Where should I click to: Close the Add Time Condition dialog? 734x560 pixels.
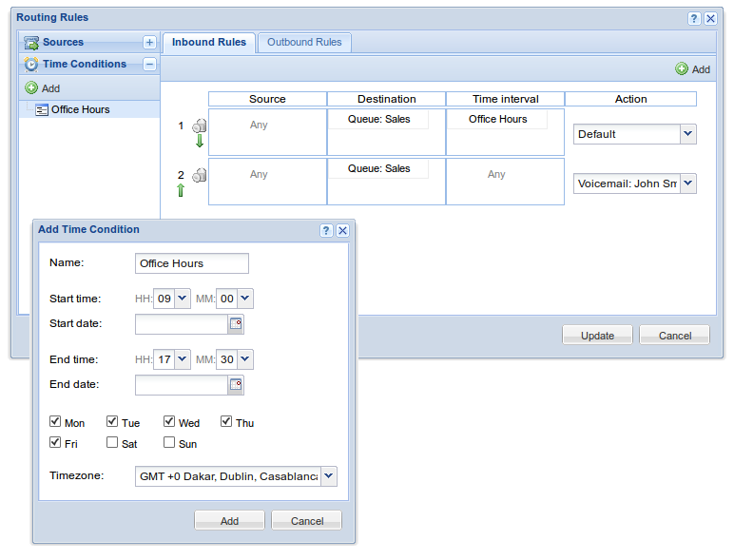click(x=342, y=230)
